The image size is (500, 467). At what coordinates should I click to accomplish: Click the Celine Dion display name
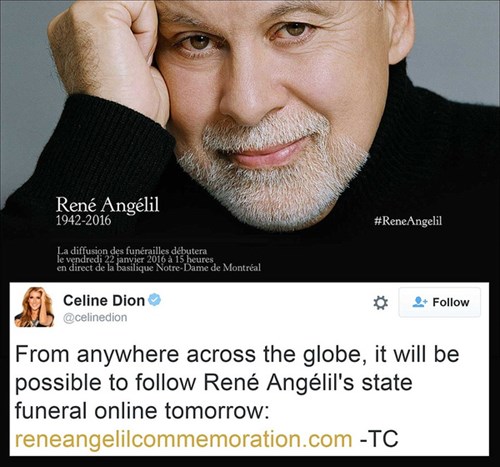pyautogui.click(x=104, y=300)
